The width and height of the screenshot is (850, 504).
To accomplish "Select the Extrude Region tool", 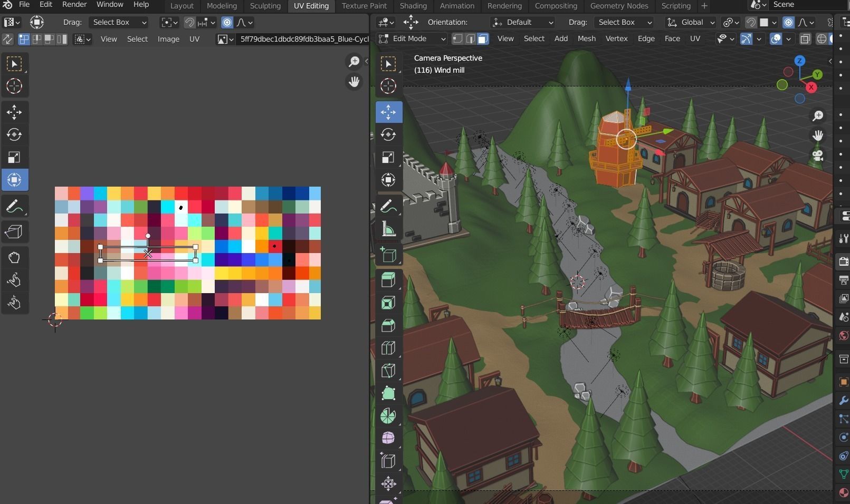I will click(388, 280).
